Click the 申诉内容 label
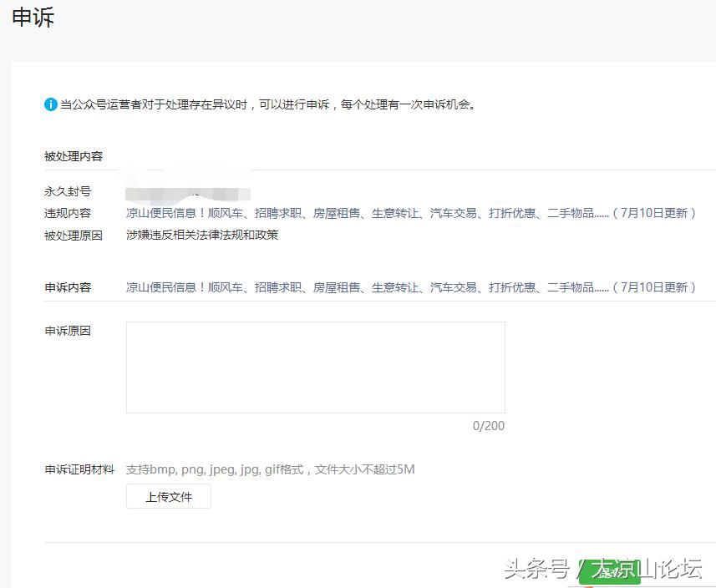This screenshot has width=716, height=588. pyautogui.click(x=68, y=286)
